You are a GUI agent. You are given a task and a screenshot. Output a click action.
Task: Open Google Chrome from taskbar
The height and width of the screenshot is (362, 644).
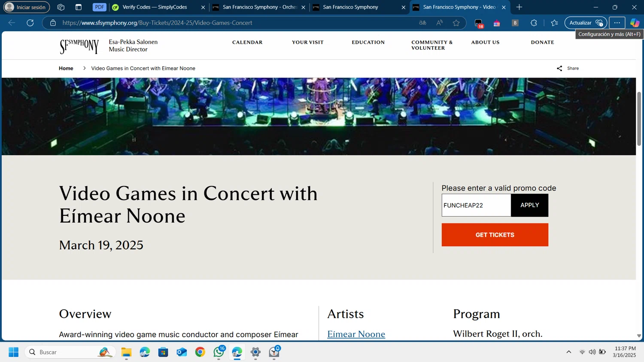[x=200, y=352]
